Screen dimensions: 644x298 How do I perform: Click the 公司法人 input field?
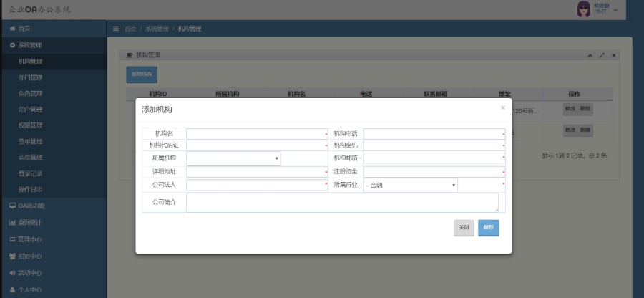(257, 185)
